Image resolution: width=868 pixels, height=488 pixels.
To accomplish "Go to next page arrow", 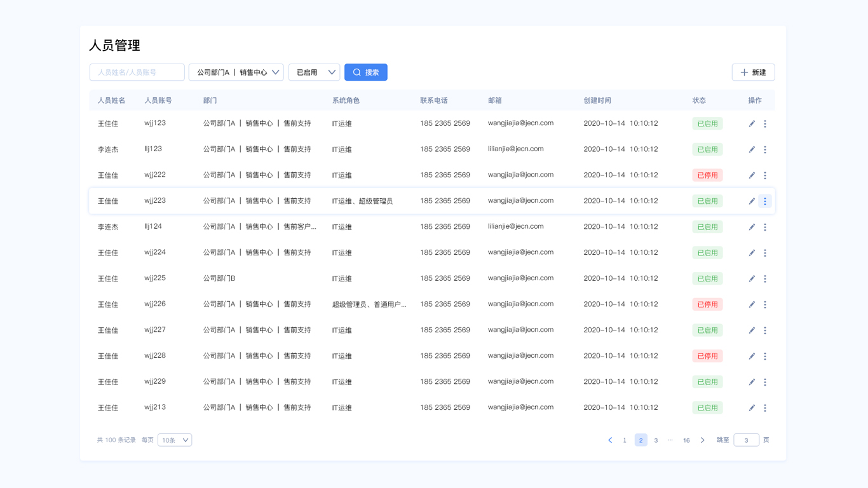I will click(702, 440).
